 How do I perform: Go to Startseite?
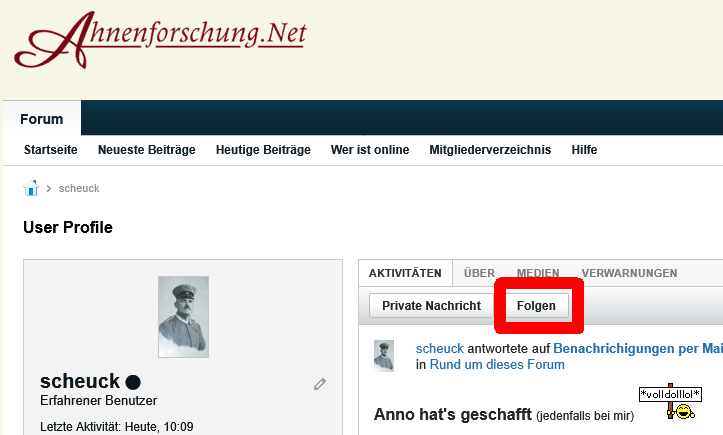point(51,149)
